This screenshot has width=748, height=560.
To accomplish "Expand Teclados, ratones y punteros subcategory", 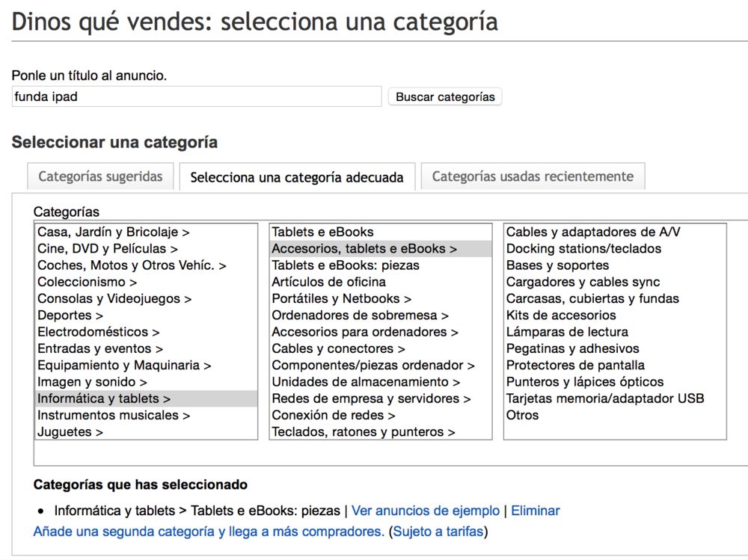I will click(364, 432).
